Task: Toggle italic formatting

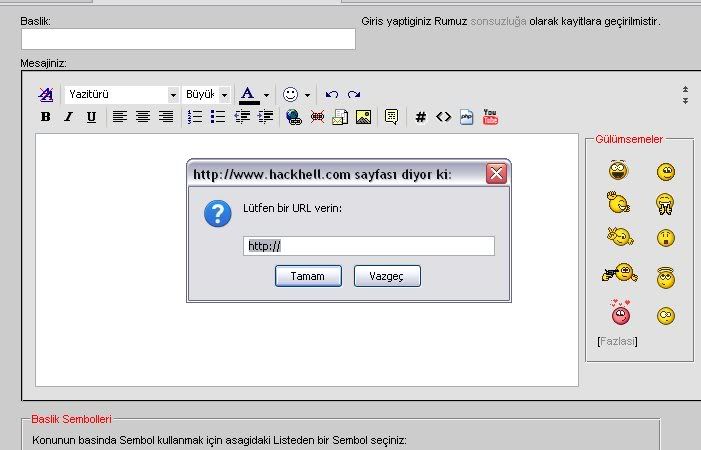Action: pos(68,117)
